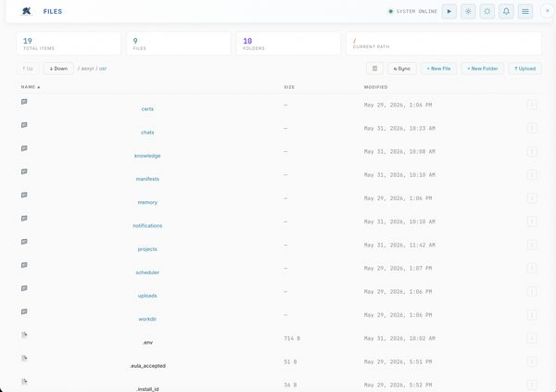This screenshot has height=392, width=556.
Task: Open the knowledge folder
Action: coord(147,156)
